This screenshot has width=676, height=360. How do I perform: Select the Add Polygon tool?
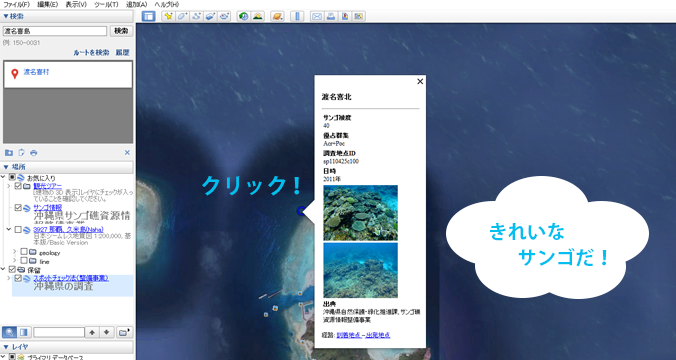click(x=182, y=16)
